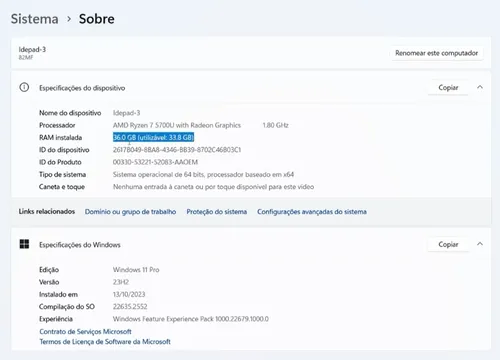Click the Edição value Windows 11 Pro
This screenshot has height=360, width=500.
[136, 270]
